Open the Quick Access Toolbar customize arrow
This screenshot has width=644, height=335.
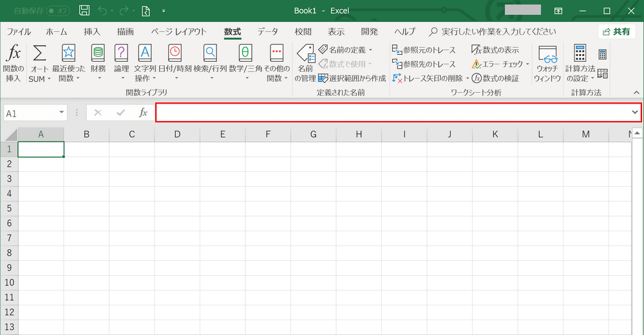tap(164, 11)
